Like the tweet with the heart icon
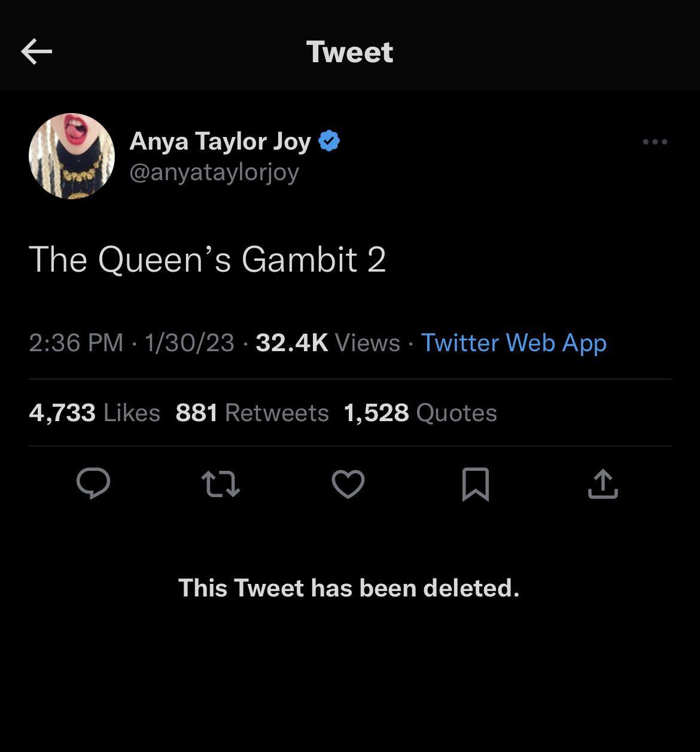The height and width of the screenshot is (752, 700). (348, 484)
